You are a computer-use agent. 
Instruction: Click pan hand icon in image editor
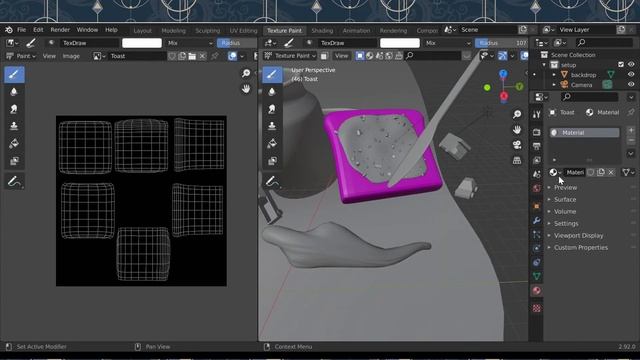point(246,89)
